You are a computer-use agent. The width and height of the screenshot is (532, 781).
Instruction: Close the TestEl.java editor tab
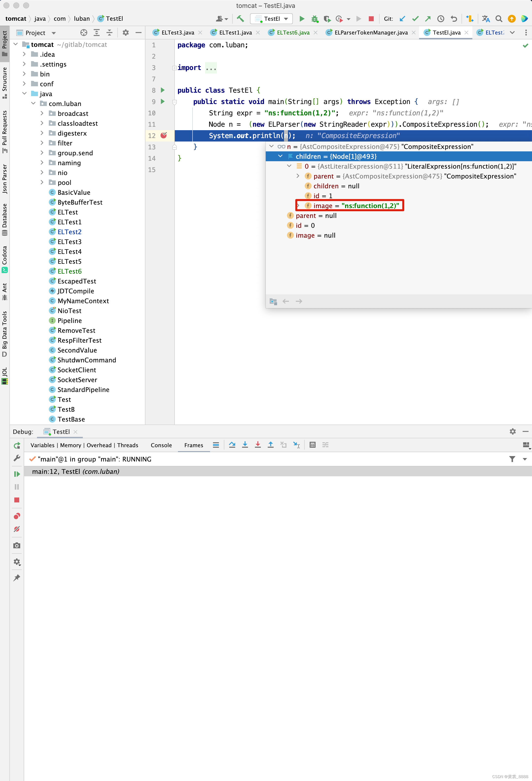tap(466, 33)
